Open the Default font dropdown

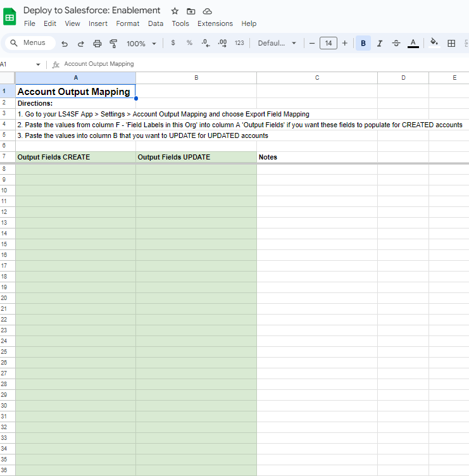(277, 43)
